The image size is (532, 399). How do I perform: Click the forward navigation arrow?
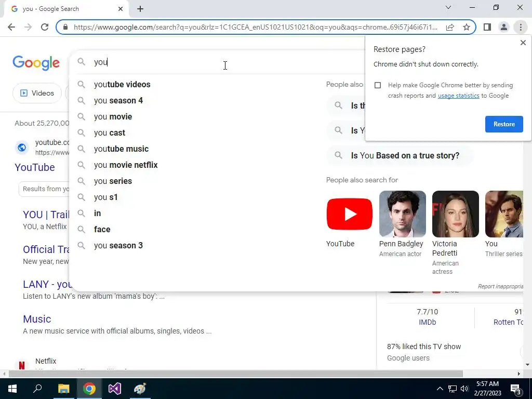pyautogui.click(x=28, y=27)
